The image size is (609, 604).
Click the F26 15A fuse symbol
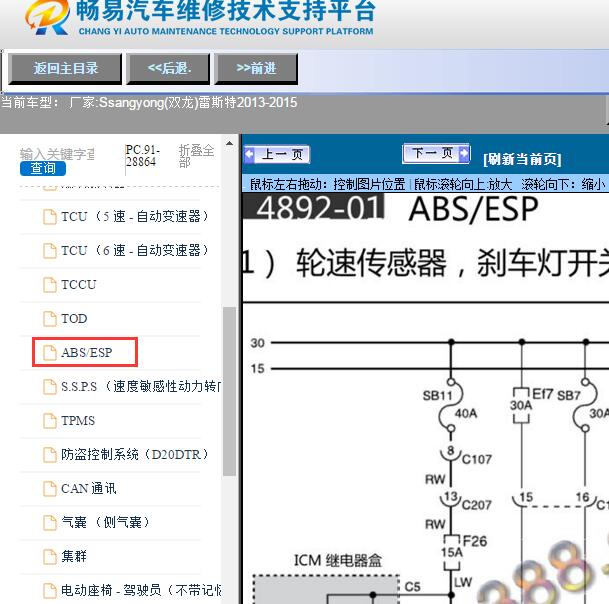click(452, 552)
